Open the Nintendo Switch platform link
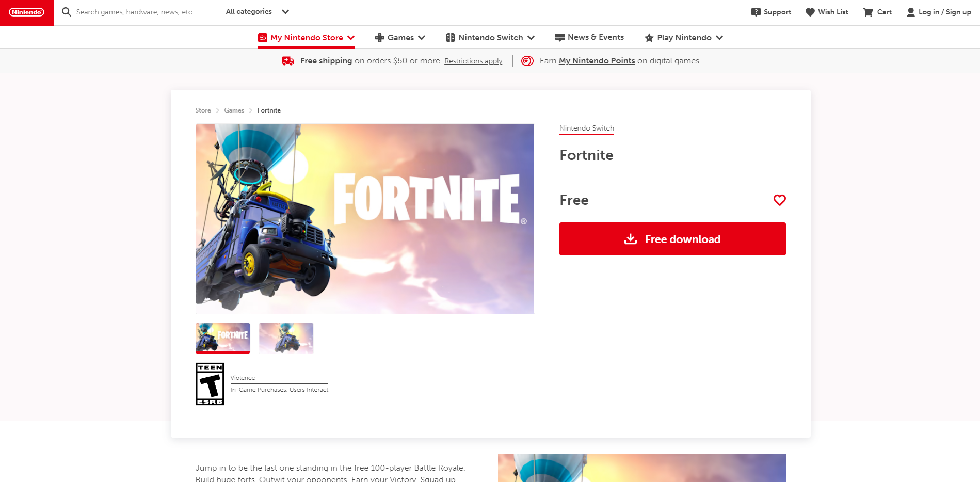Image resolution: width=980 pixels, height=482 pixels. (x=587, y=128)
